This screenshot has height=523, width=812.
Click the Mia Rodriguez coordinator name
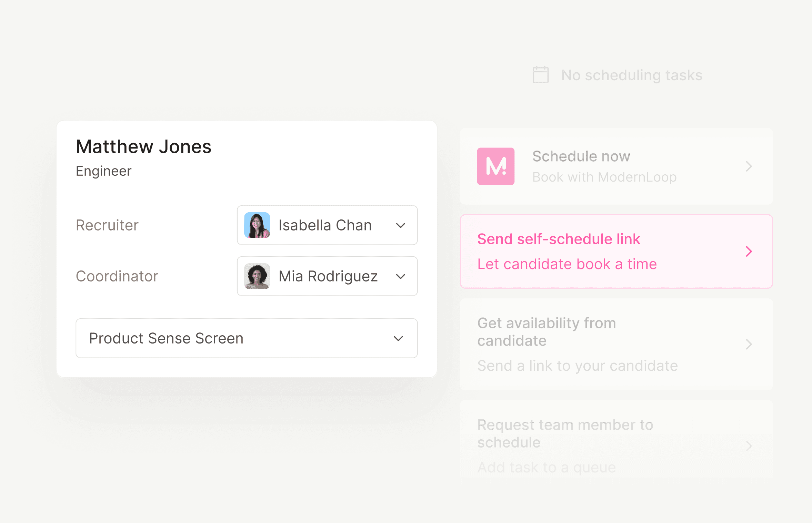(x=328, y=276)
